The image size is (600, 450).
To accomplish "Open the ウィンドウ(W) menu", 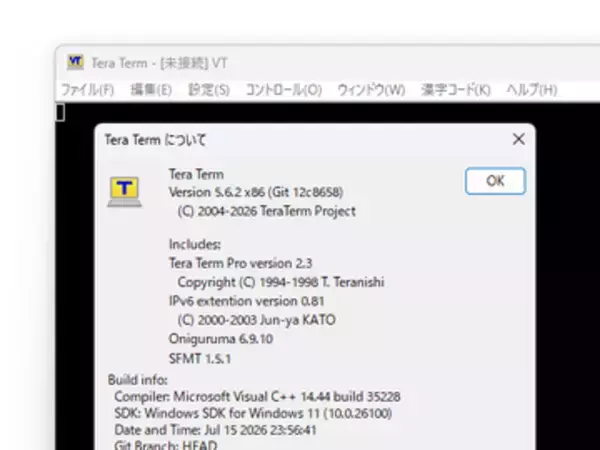I will tap(371, 90).
